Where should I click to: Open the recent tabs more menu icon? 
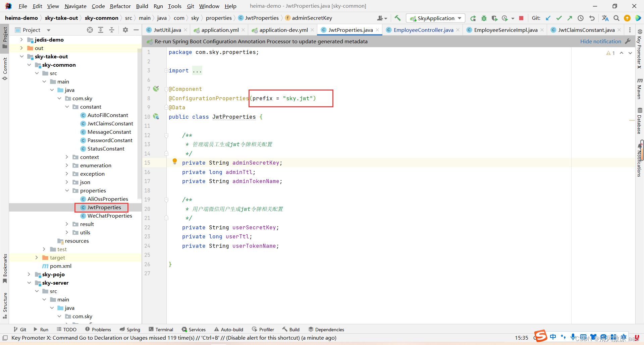coord(630,30)
